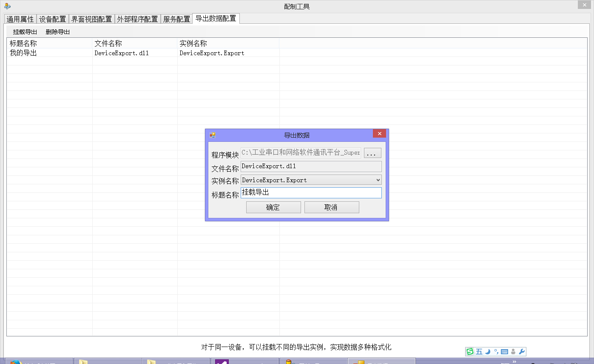Open the 界面视图配置 tab
The height and width of the screenshot is (364, 594).
point(92,19)
